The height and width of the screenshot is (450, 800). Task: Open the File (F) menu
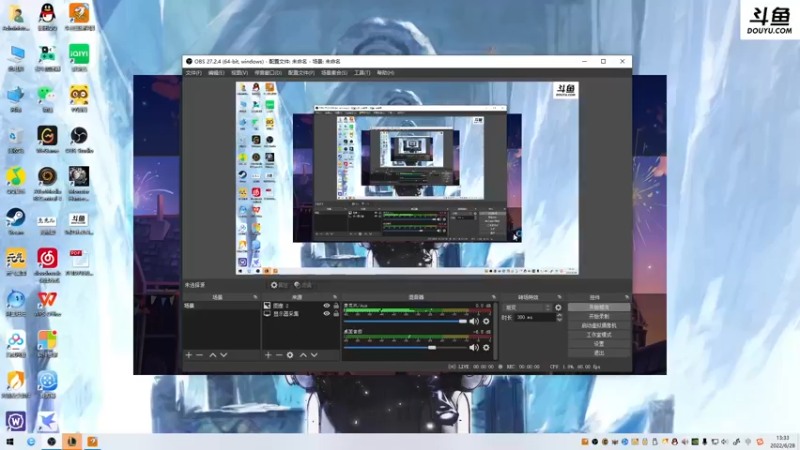click(193, 73)
